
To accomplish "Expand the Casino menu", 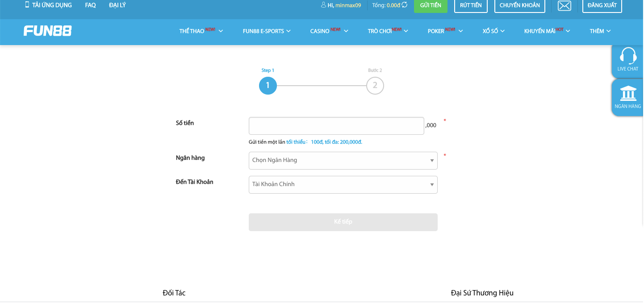I will point(329,31).
